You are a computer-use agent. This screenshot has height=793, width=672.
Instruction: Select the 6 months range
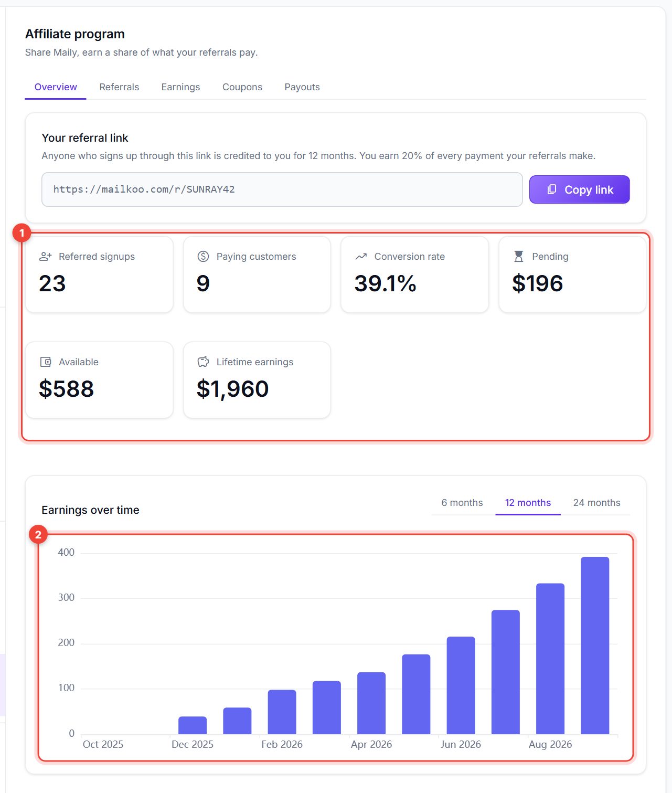pos(462,503)
